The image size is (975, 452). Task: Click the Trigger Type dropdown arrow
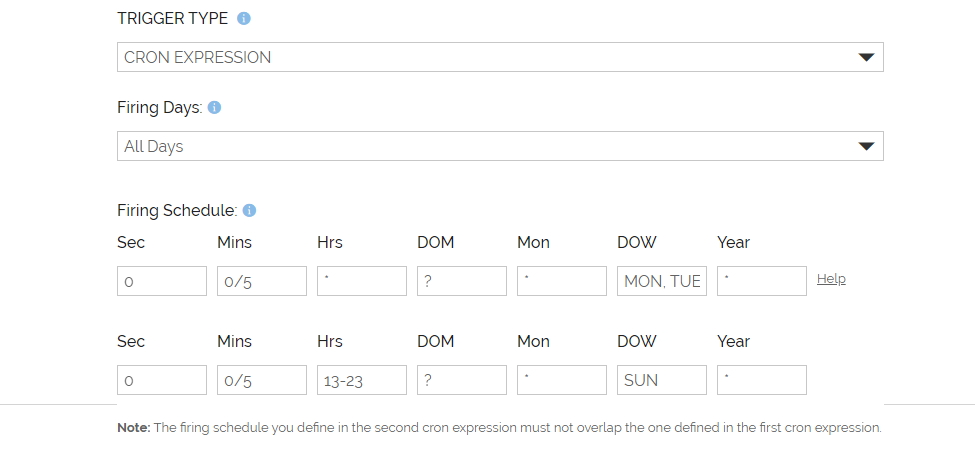[867, 57]
